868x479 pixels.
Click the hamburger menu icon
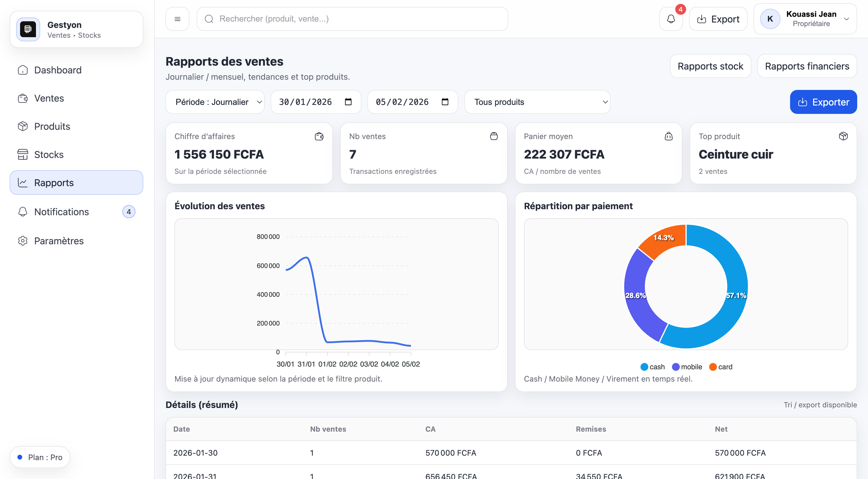[177, 19]
